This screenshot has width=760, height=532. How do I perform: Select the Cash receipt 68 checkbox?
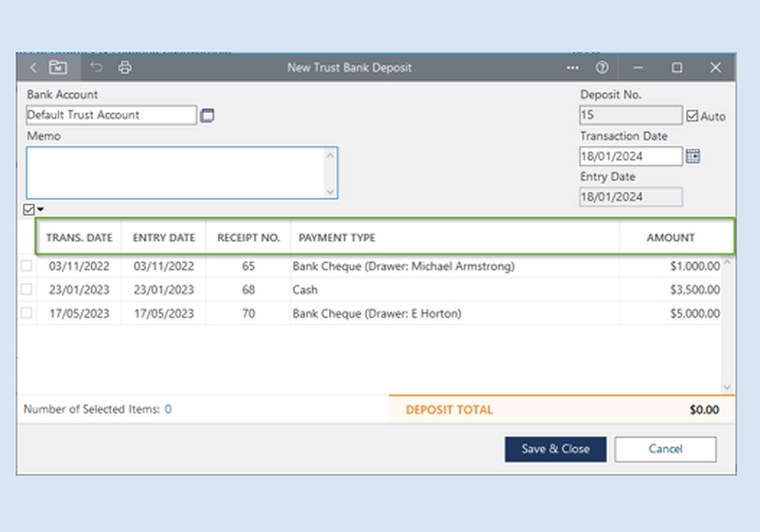(26, 289)
